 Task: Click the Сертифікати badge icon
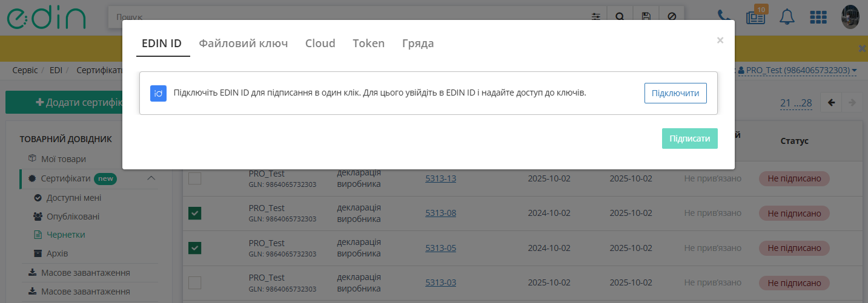33,179
